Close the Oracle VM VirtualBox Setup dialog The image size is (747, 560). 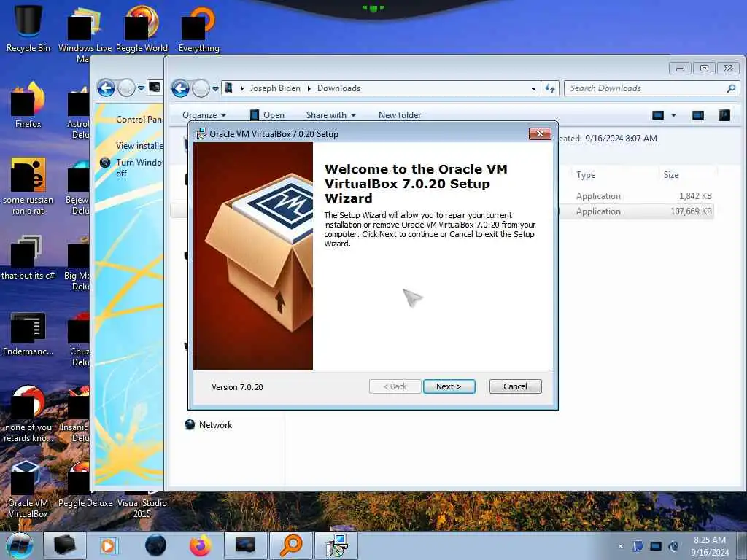[x=540, y=134]
